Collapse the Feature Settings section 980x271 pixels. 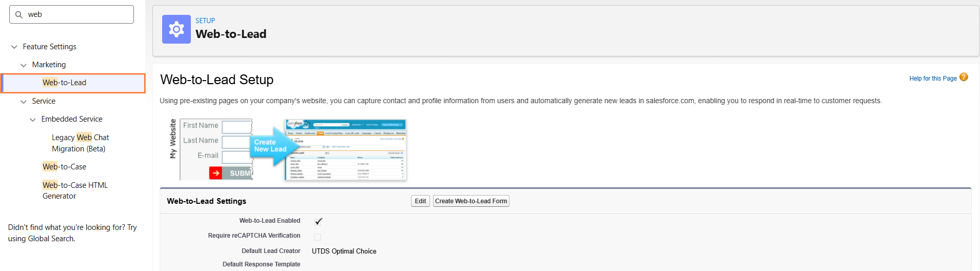pos(14,47)
